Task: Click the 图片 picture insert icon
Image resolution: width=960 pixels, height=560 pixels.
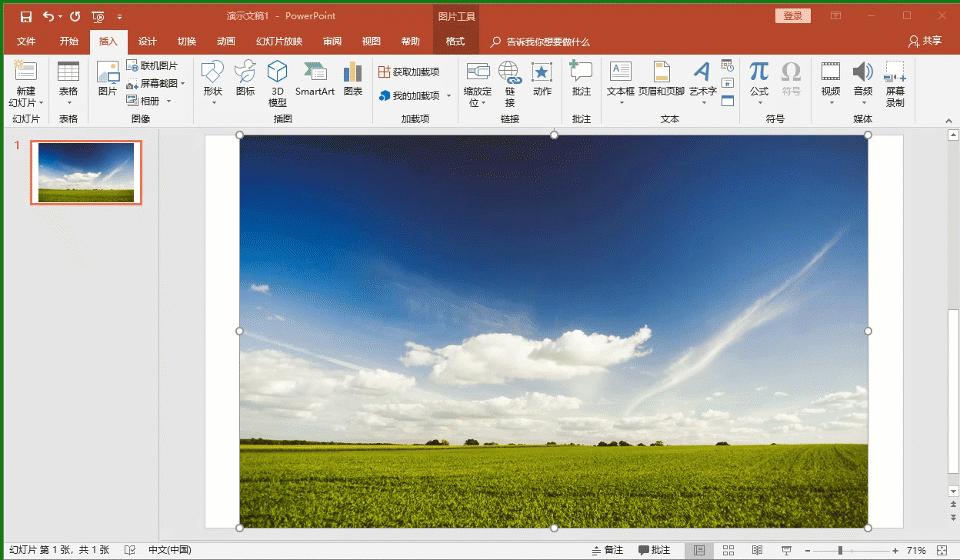Action: point(107,78)
